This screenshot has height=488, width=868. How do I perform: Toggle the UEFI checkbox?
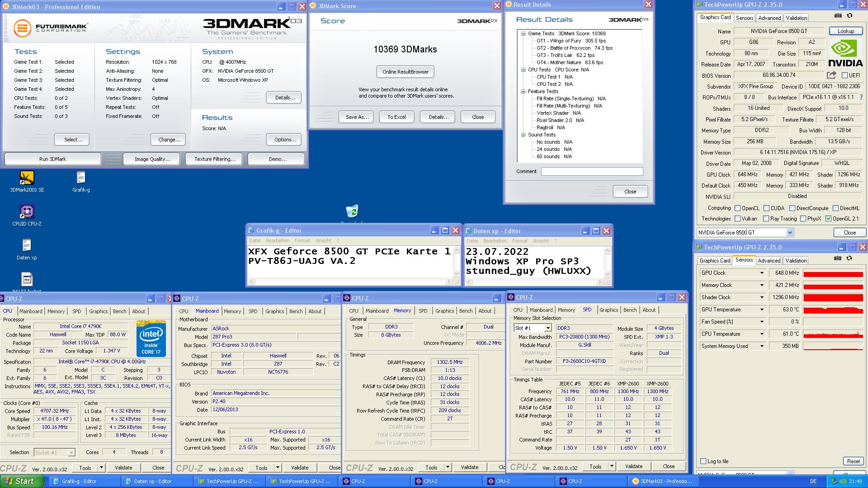844,75
